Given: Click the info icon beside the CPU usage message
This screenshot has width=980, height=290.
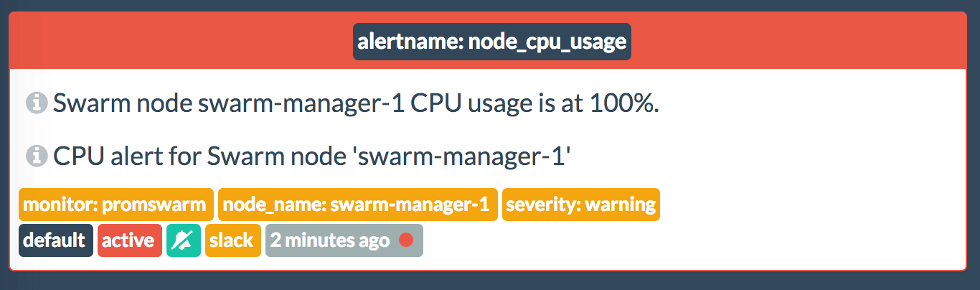Looking at the screenshot, I should tap(37, 103).
